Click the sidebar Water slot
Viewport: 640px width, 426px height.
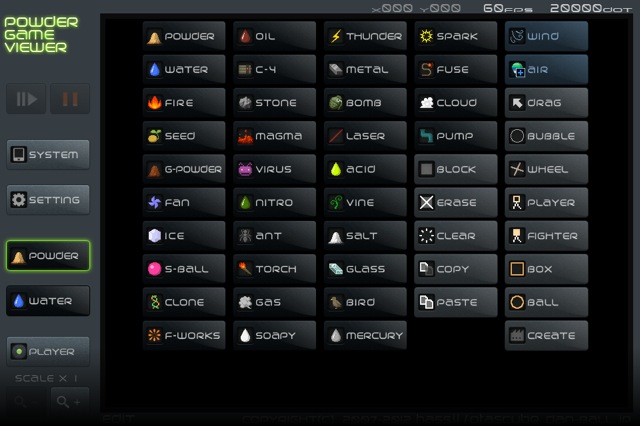pyautogui.click(x=48, y=301)
